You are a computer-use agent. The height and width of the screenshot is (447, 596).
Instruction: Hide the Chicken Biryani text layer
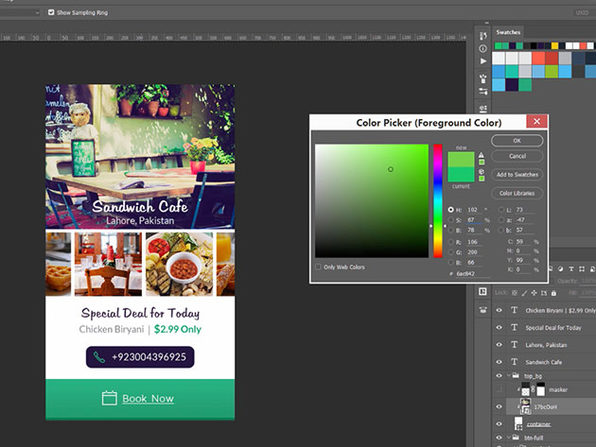click(499, 310)
